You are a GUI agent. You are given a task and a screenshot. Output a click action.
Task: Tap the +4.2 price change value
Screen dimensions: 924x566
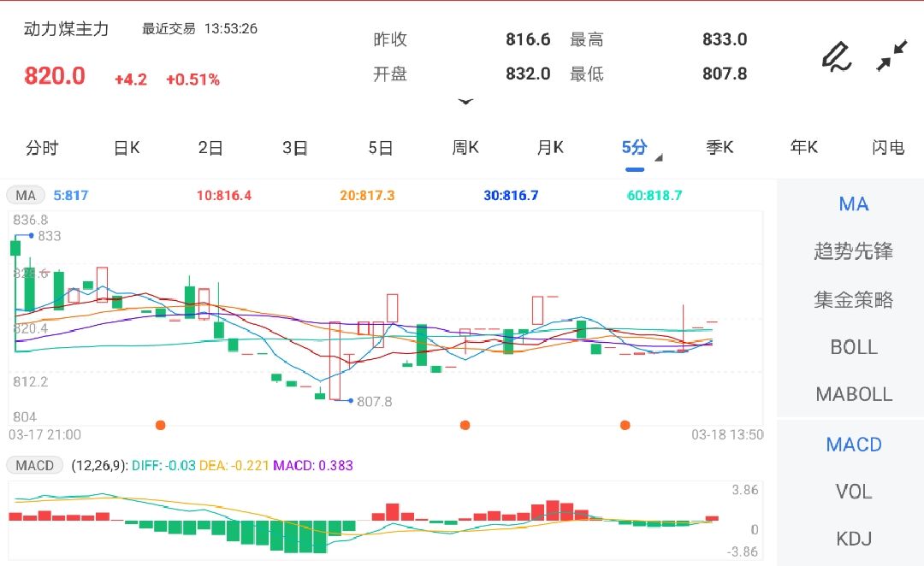coord(131,80)
